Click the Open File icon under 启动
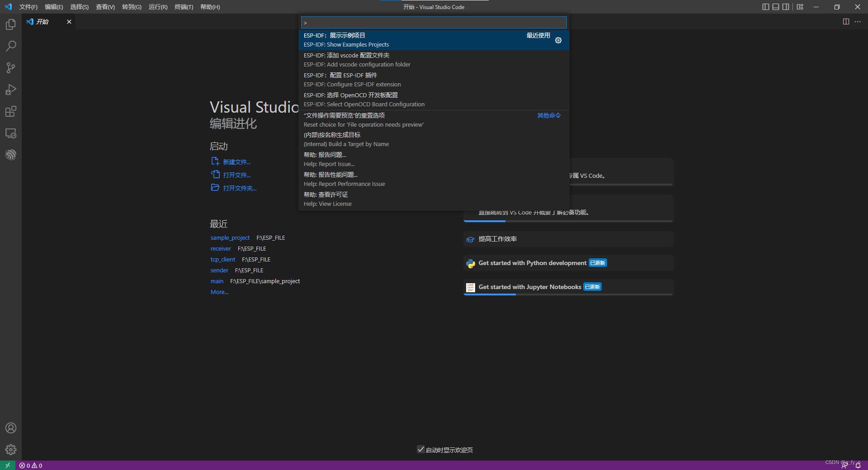 [215, 174]
